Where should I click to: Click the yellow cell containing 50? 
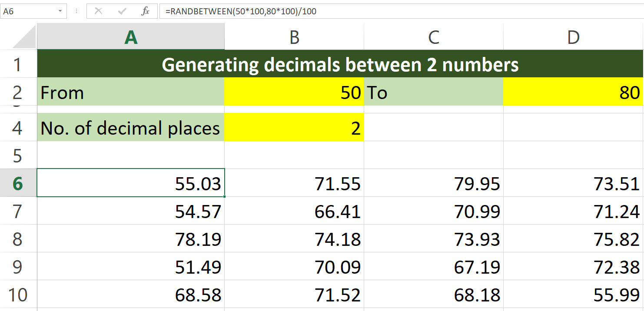coord(294,92)
